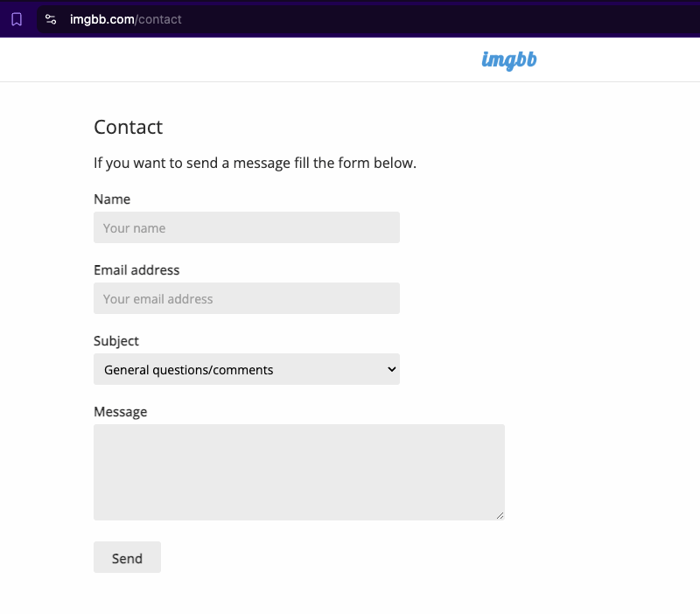Click the Subject label text
The width and height of the screenshot is (700, 614).
click(116, 341)
